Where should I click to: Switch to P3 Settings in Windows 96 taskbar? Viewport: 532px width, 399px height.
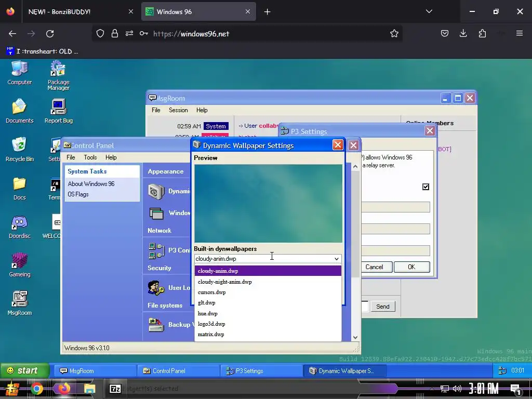[x=261, y=371]
